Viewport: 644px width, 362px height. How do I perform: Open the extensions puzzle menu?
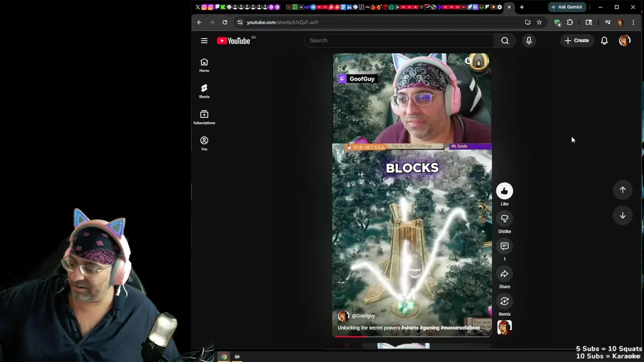[570, 22]
